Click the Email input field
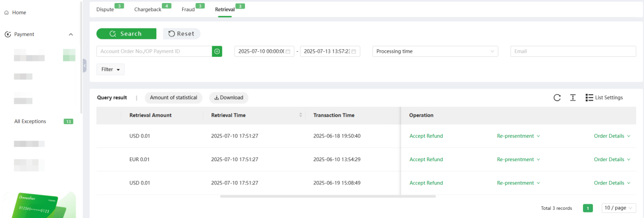The width and height of the screenshot is (644, 218). click(573, 51)
